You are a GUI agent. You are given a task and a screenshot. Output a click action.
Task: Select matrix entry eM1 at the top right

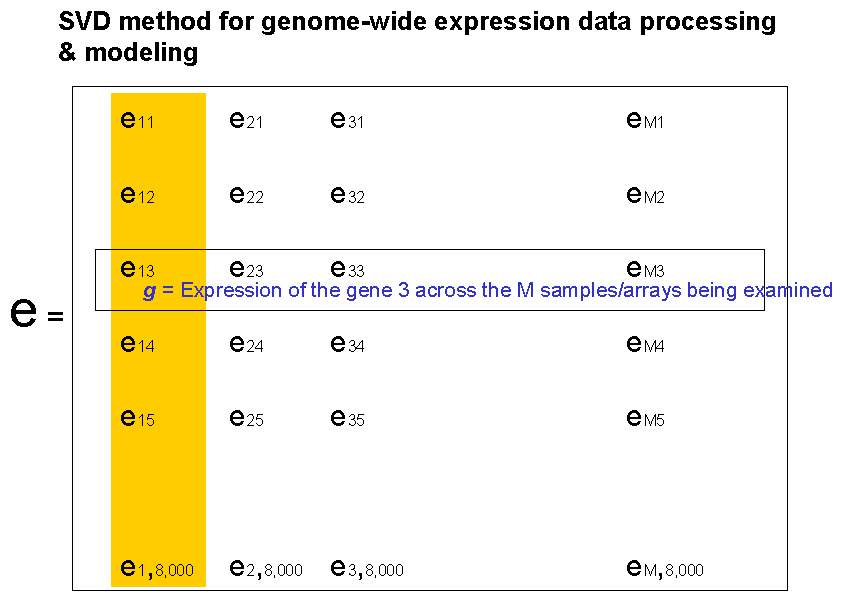645,120
